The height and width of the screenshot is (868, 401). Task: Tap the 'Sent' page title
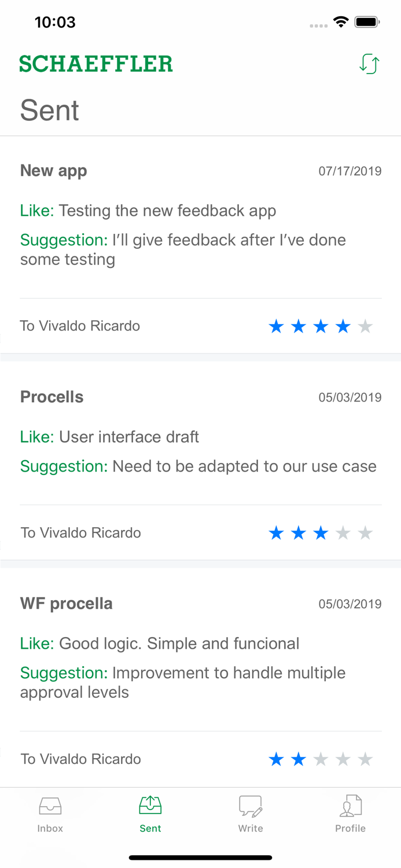(50, 111)
